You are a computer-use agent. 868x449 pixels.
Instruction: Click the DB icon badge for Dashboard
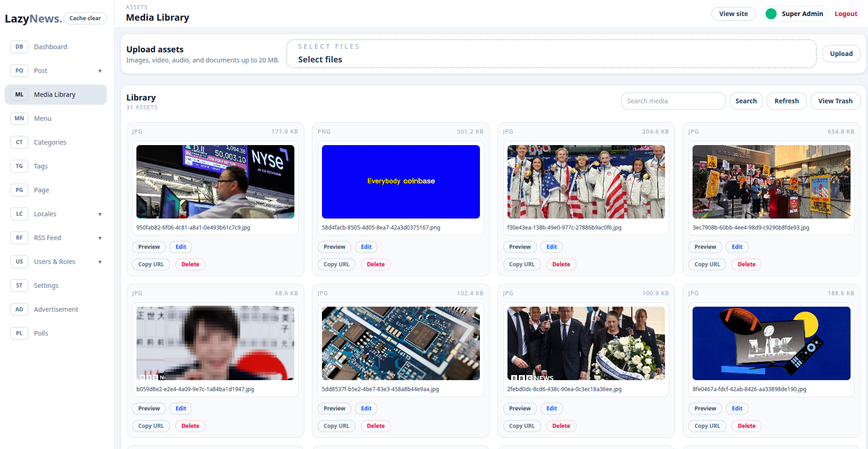19,47
